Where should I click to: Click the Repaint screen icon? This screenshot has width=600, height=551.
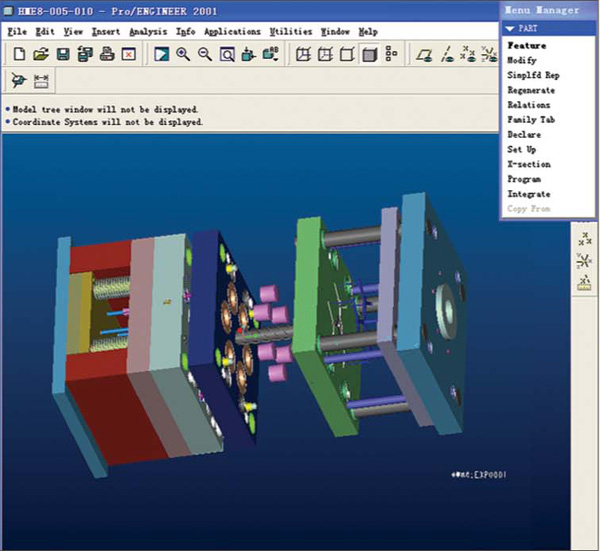click(x=161, y=54)
